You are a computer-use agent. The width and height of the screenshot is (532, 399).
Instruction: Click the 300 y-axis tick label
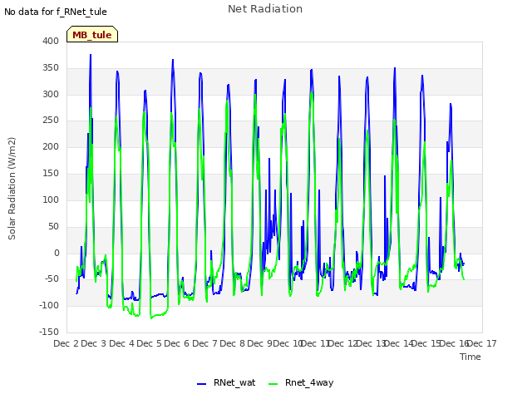(x=51, y=94)
